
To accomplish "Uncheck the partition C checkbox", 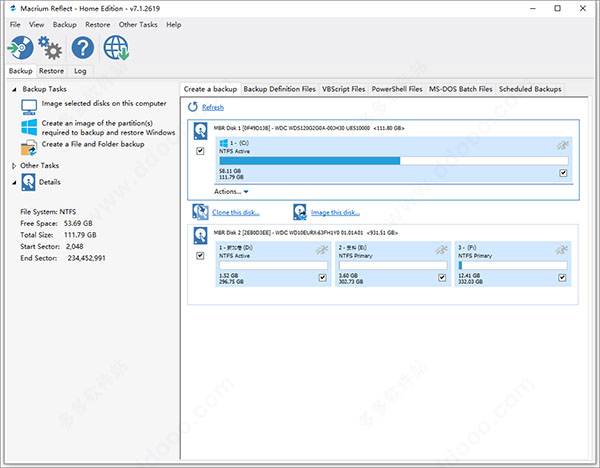I will [563, 173].
